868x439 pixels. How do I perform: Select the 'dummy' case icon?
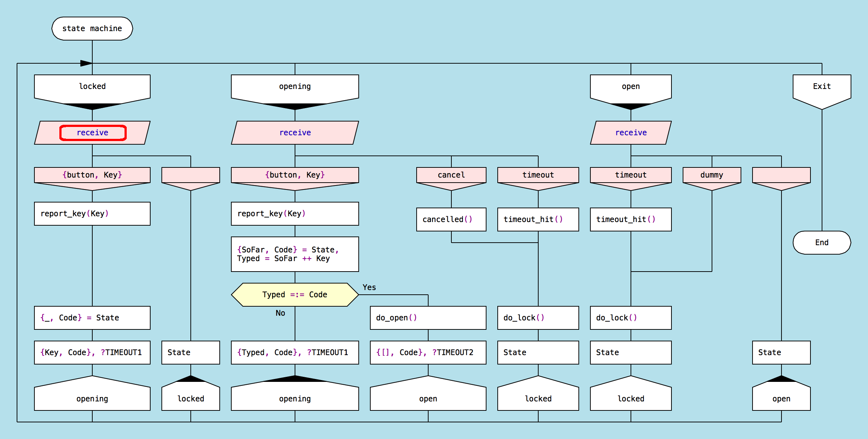[711, 175]
